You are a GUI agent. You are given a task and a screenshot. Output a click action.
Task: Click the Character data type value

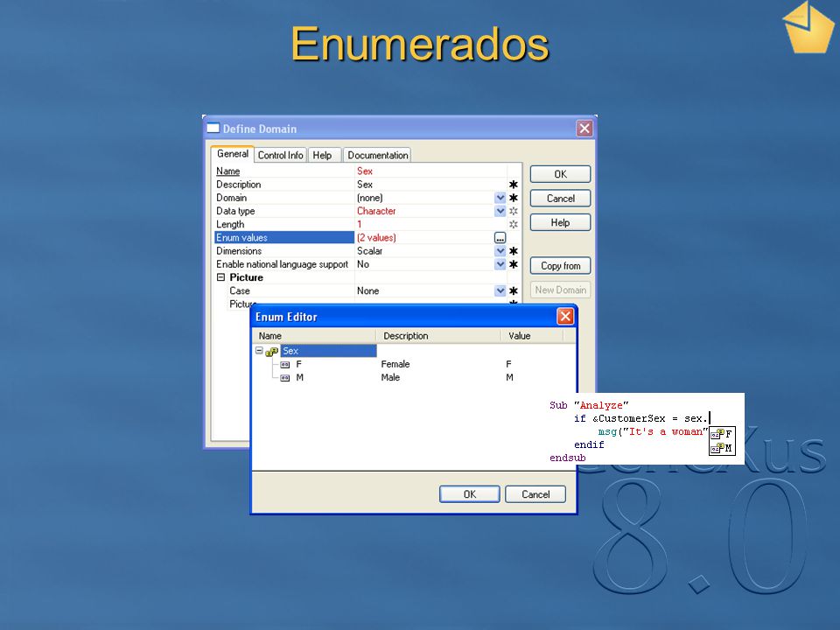pyautogui.click(x=376, y=211)
